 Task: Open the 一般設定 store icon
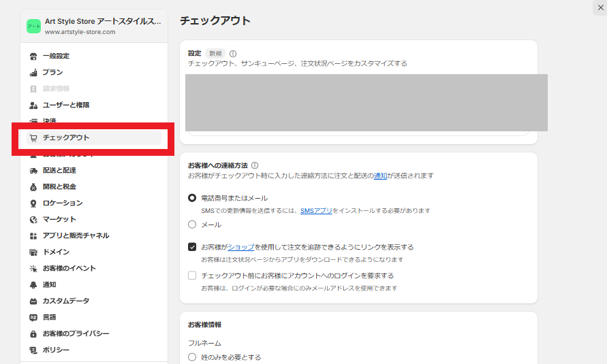click(33, 56)
